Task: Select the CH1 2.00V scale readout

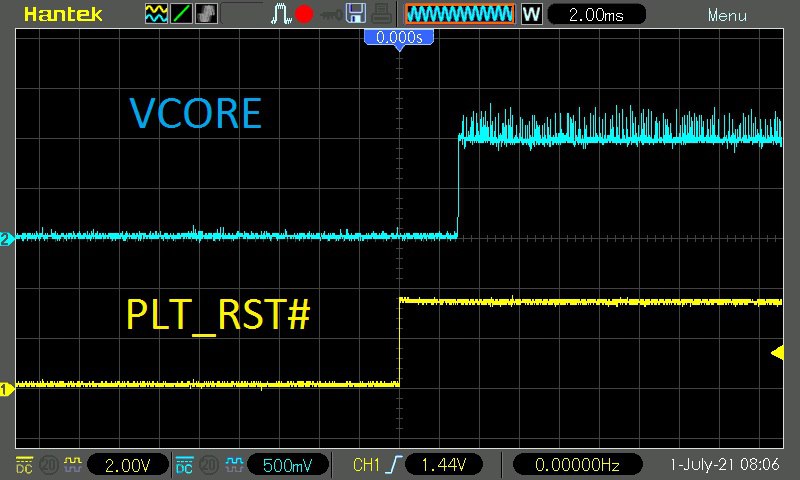Action: pyautogui.click(x=128, y=465)
